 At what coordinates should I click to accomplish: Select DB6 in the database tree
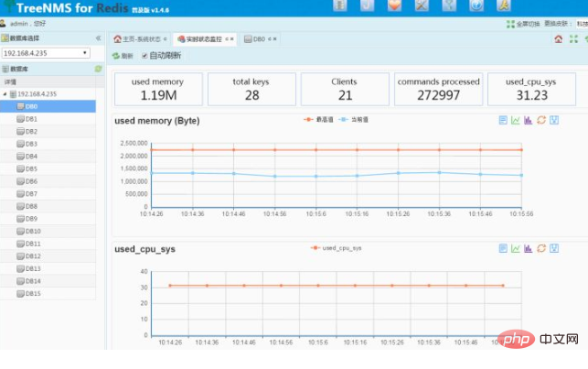pyautogui.click(x=48, y=181)
